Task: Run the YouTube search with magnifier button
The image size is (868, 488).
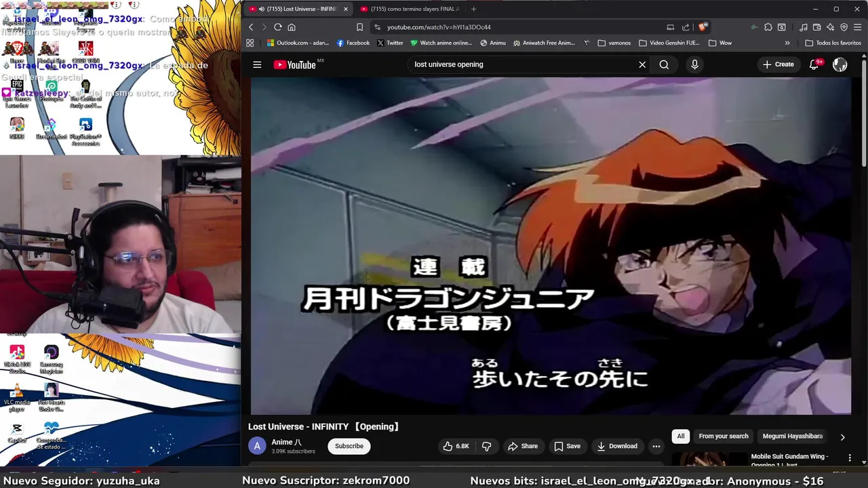Action: pyautogui.click(x=664, y=64)
